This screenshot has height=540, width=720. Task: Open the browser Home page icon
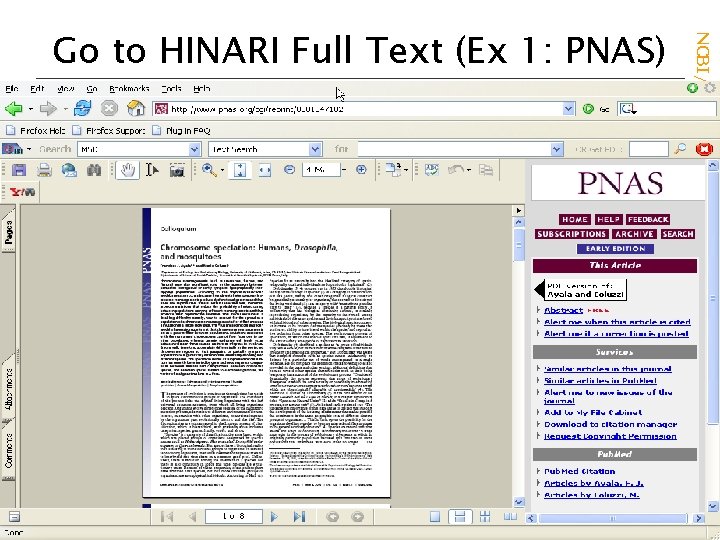(x=136, y=108)
